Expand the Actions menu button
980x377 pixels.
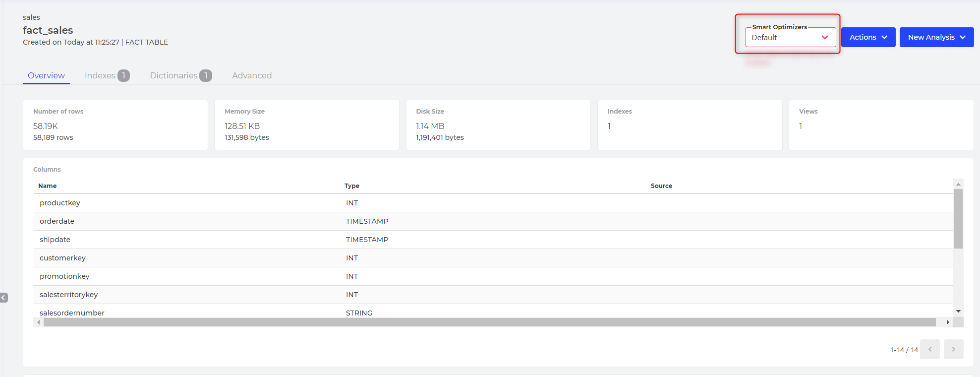click(867, 37)
